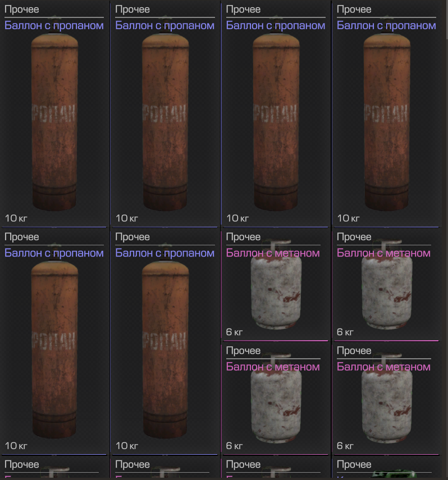Select the second propane cylinder in top row
Viewport: 448px width, 480px height.
(x=165, y=114)
